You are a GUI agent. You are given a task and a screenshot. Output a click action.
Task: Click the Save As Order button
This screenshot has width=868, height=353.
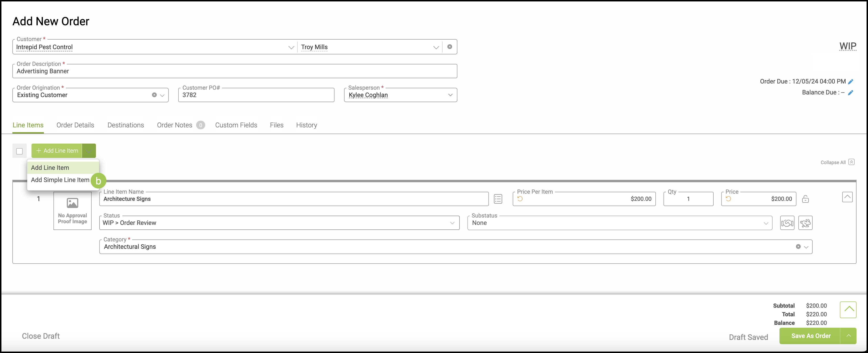pyautogui.click(x=810, y=336)
